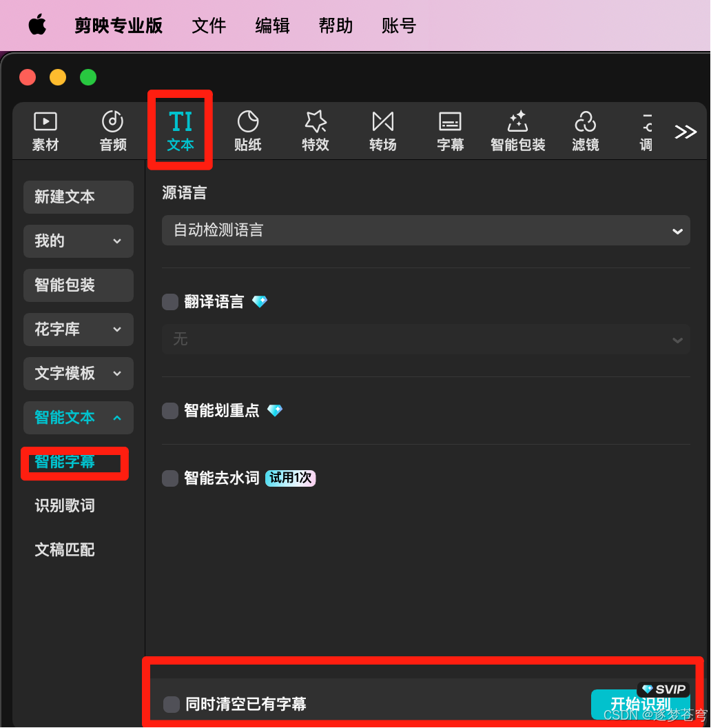Viewport: 711px width, 728px height.
Task: Minimize the window with the yellow button
Action: coord(58,77)
